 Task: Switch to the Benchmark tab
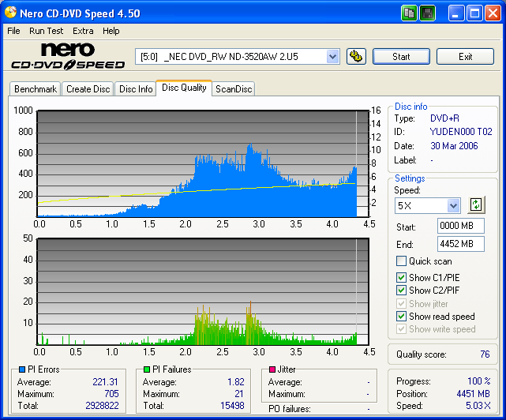[x=36, y=89]
